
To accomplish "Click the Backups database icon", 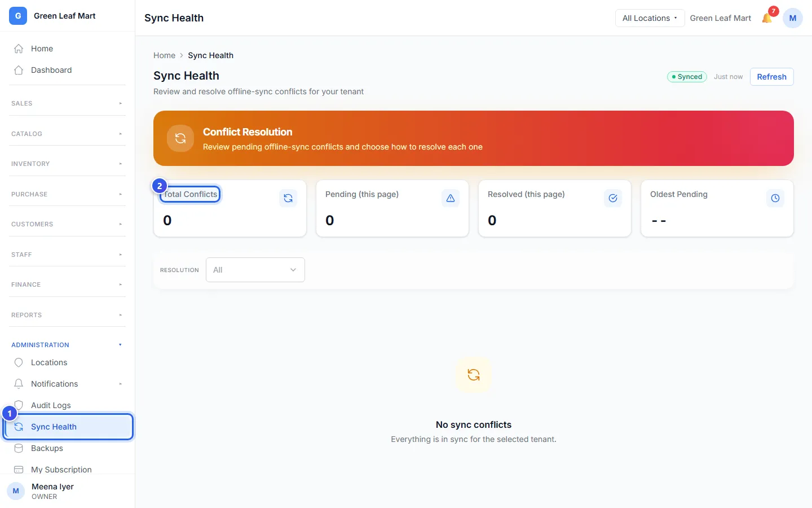I will (19, 448).
